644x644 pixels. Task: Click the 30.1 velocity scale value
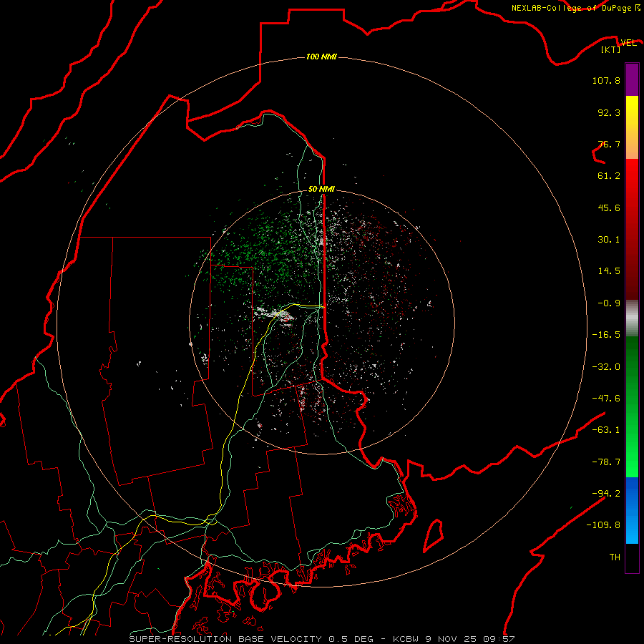(609, 240)
